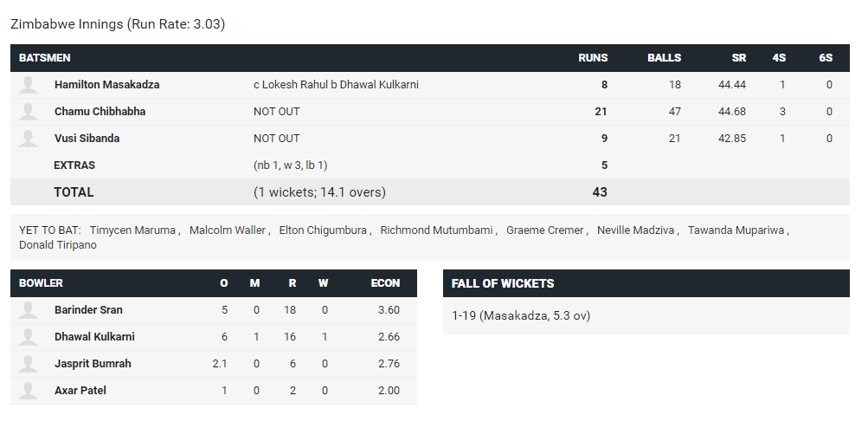Click the RUNS column header

tap(593, 58)
